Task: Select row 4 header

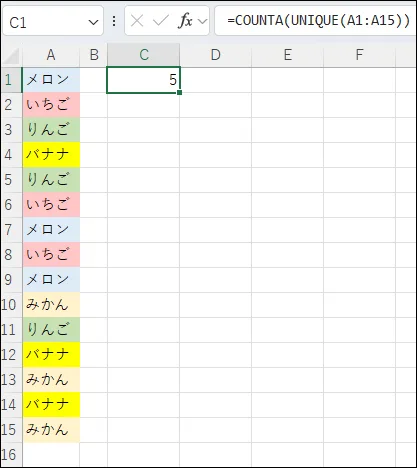Action: point(11,155)
